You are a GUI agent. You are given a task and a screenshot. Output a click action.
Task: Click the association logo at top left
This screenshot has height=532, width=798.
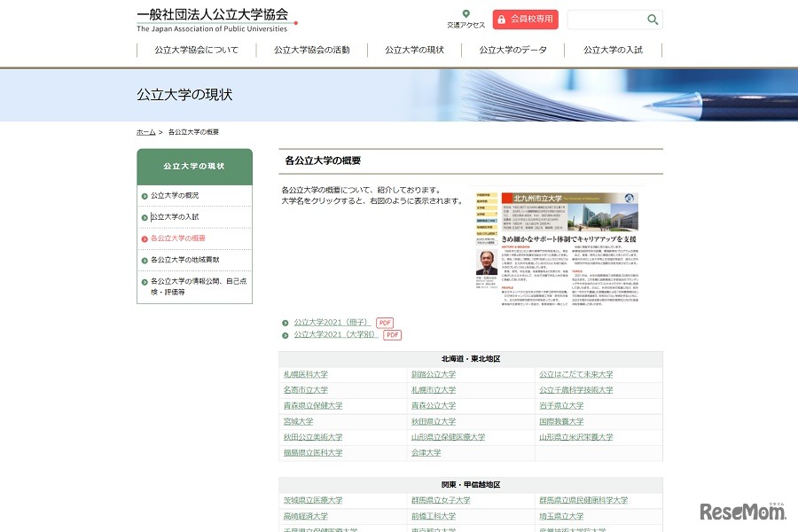point(213,18)
